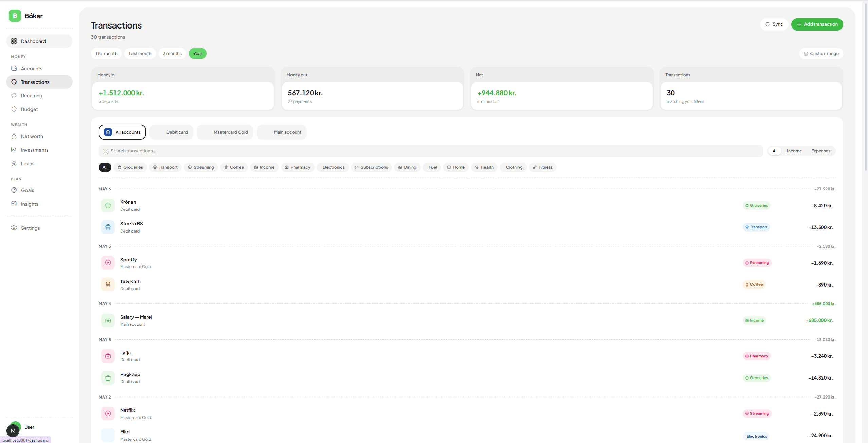Screen dimensions: 868x443
Task: Select the All category chip
Action: tap(105, 167)
